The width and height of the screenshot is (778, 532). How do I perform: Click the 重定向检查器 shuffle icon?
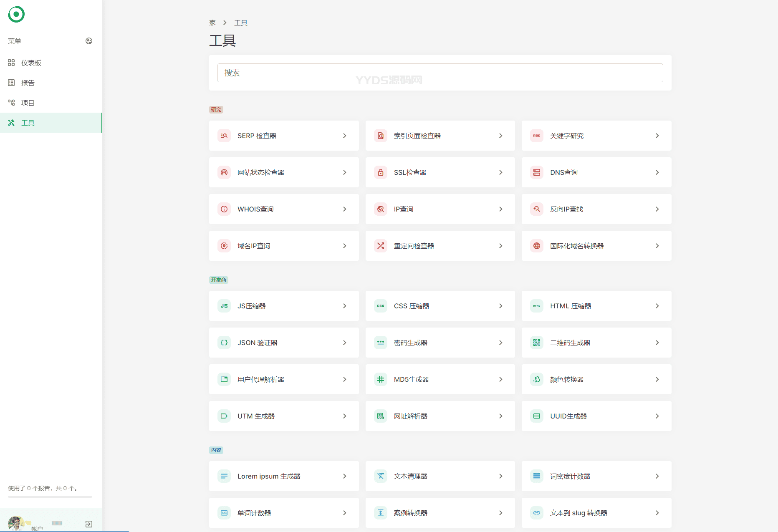tap(381, 246)
